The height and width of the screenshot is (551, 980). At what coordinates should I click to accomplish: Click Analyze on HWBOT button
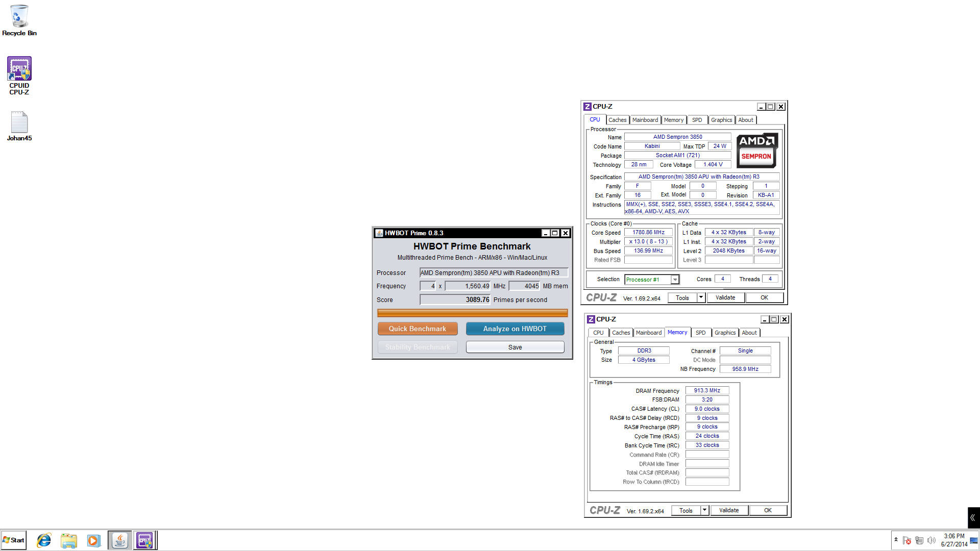coord(515,329)
